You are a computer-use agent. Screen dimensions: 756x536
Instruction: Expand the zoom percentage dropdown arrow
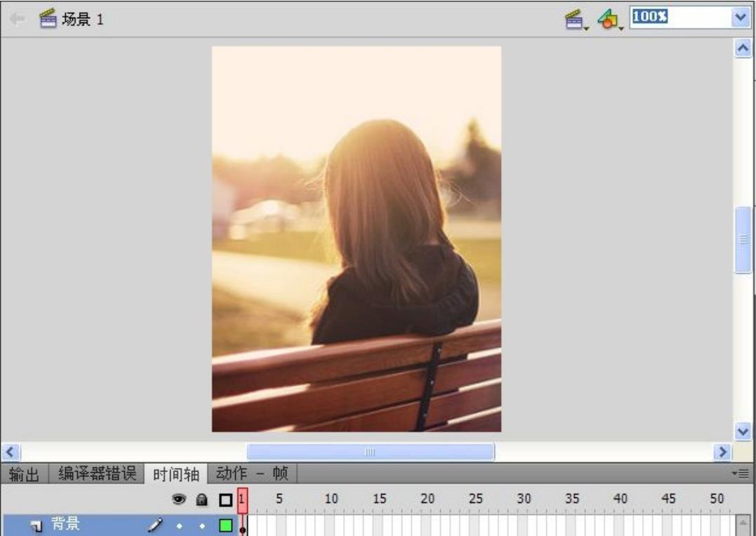coord(739,18)
